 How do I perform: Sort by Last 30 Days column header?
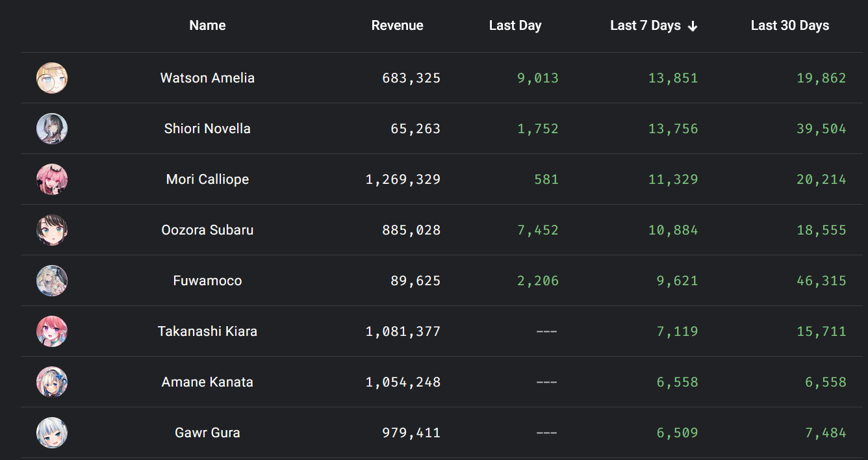click(x=789, y=25)
